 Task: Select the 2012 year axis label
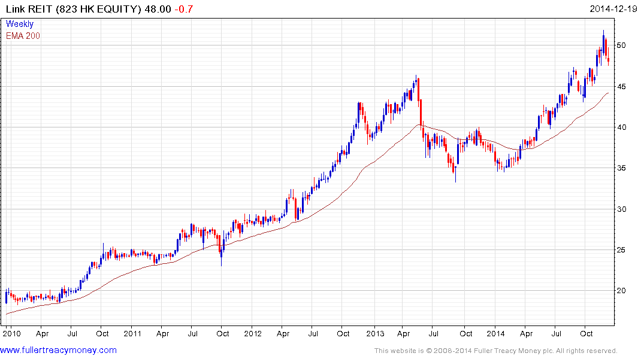coord(253,333)
